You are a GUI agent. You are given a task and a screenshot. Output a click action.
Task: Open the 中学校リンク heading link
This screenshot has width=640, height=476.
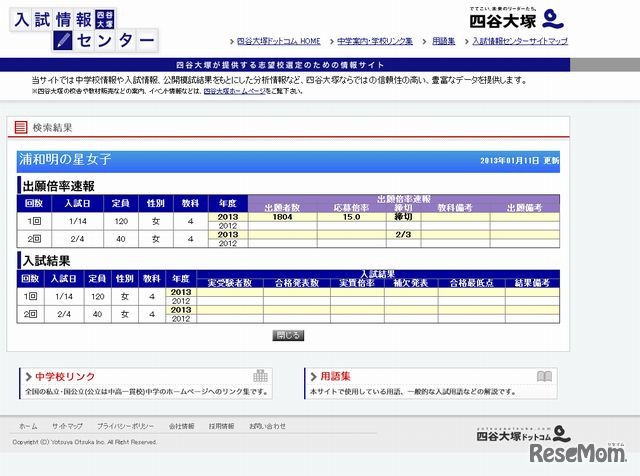coord(65,376)
